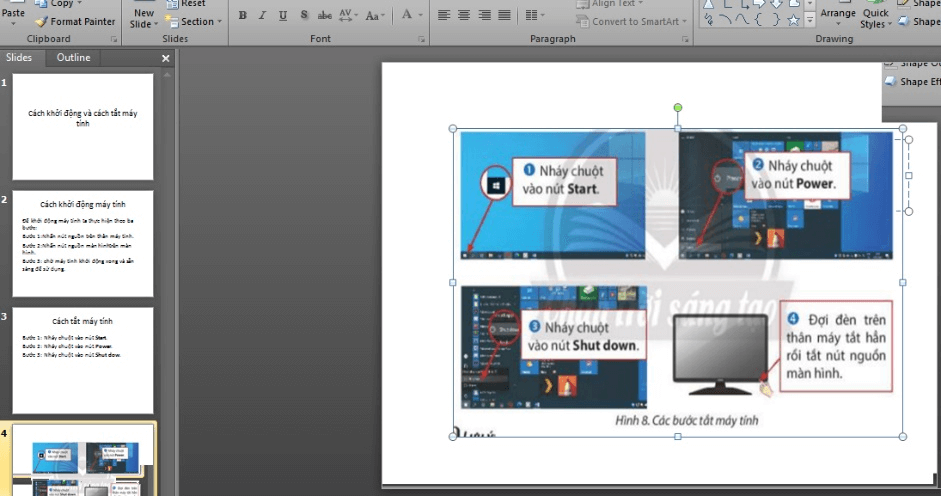Switch to the Outline tab

73,58
